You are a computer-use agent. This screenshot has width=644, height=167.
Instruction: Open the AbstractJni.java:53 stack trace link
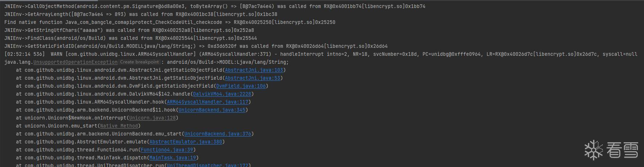click(x=252, y=78)
